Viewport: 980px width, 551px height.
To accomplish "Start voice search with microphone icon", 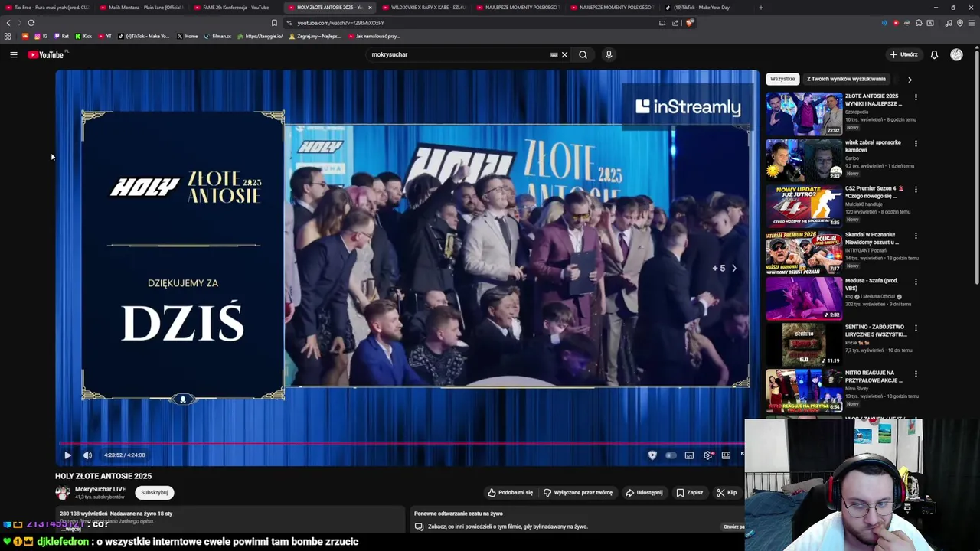I will pyautogui.click(x=609, y=54).
